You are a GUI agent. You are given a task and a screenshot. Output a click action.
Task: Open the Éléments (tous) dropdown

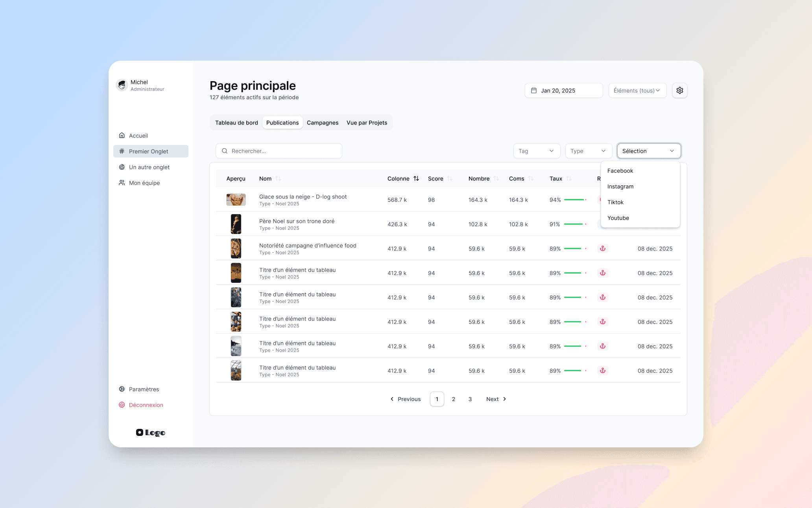pyautogui.click(x=637, y=91)
